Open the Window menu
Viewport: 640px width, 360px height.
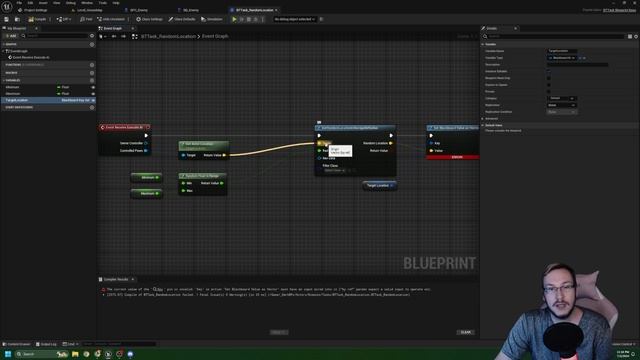pyautogui.click(x=87, y=3)
